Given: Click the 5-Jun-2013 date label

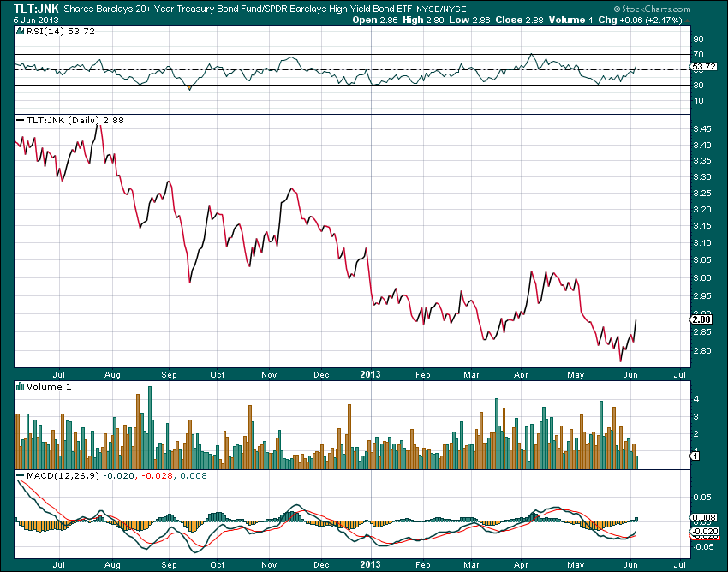Looking at the screenshot, I should coord(36,21).
